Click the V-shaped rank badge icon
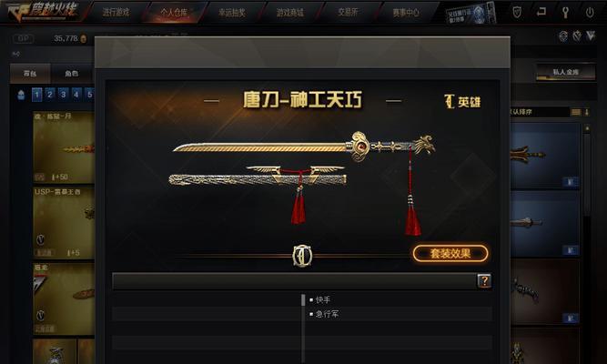The height and width of the screenshot is (364, 607). [x=591, y=36]
